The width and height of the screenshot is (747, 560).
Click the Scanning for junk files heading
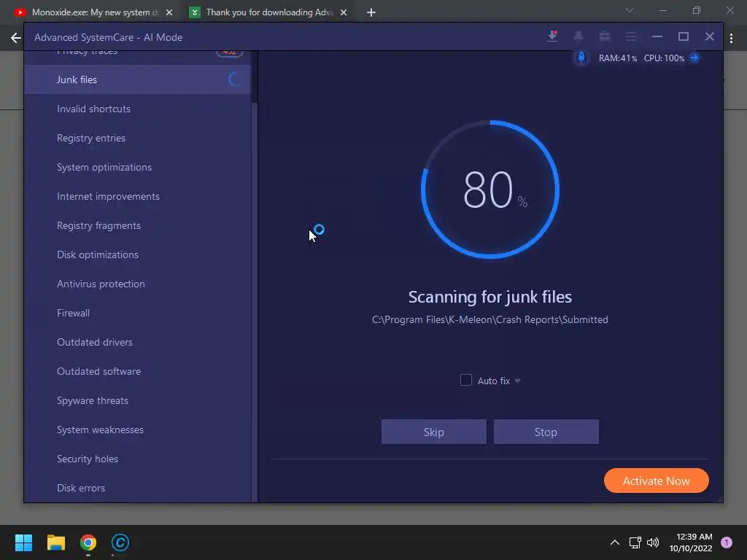tap(489, 297)
